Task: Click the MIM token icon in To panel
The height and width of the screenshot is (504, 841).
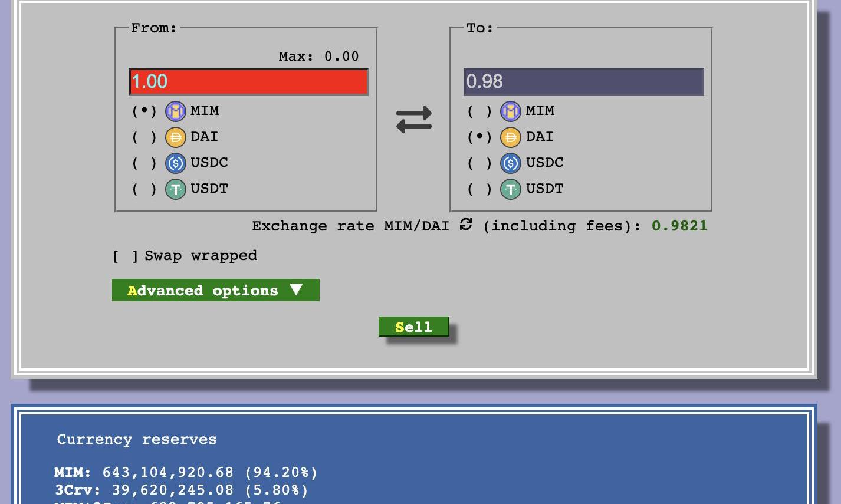Action: pos(511,111)
